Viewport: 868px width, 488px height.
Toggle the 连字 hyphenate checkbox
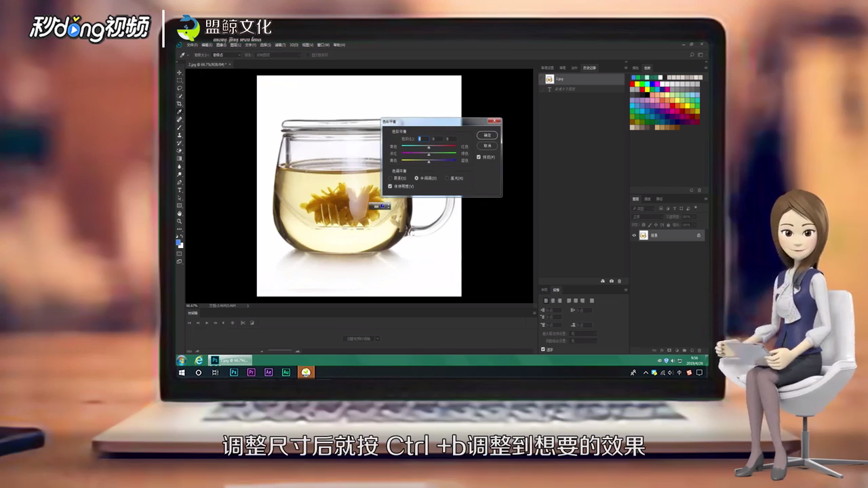(542, 349)
